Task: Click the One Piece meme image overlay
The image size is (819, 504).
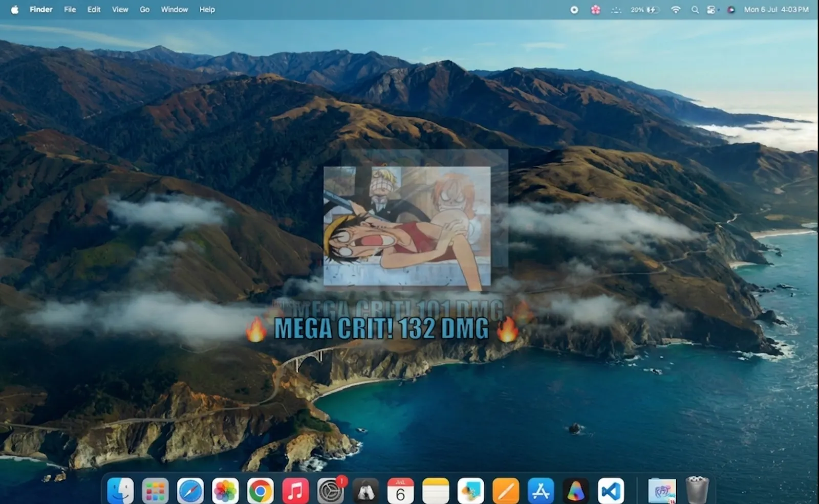Action: [407, 226]
